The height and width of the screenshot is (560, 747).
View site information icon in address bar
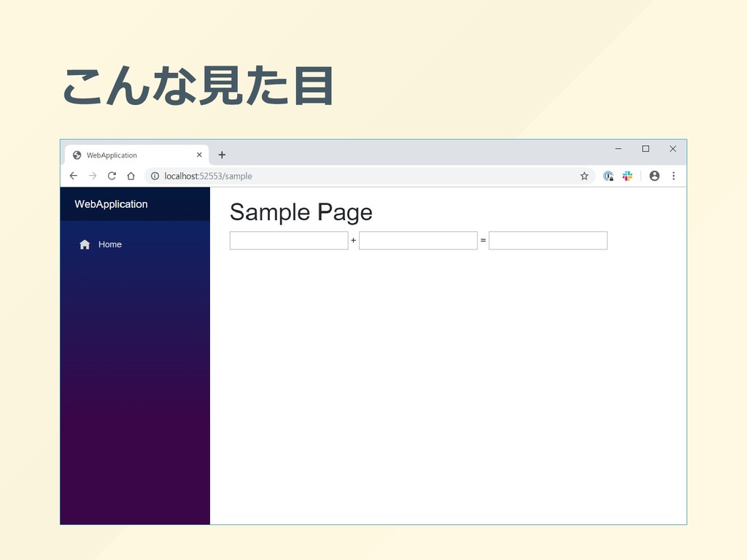pyautogui.click(x=155, y=176)
